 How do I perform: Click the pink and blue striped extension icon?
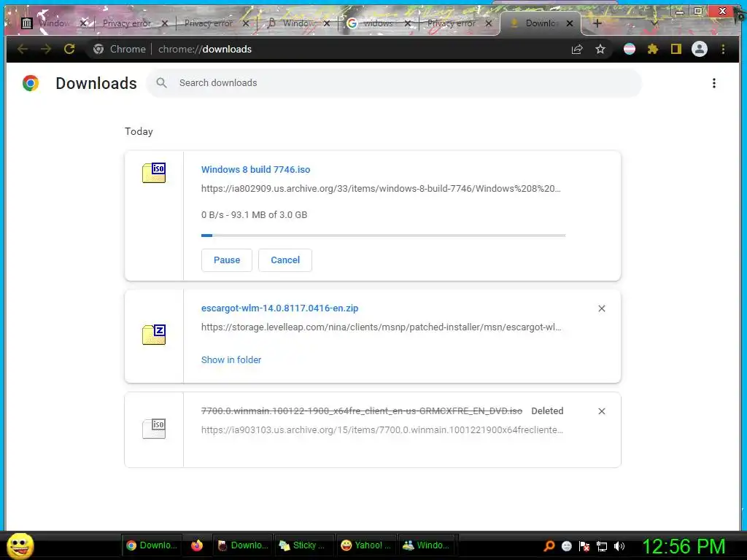[x=630, y=49]
